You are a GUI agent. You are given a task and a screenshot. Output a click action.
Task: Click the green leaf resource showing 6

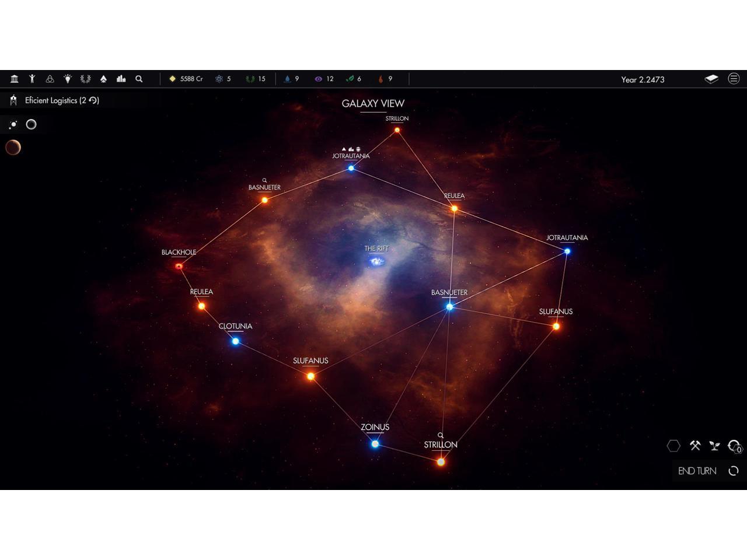(x=354, y=79)
